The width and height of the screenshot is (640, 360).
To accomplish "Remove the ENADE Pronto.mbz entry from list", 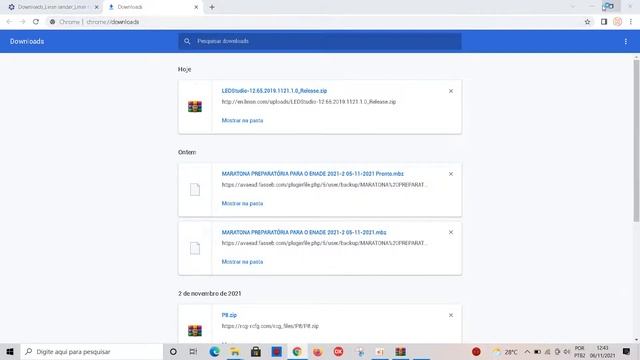I will (451, 174).
